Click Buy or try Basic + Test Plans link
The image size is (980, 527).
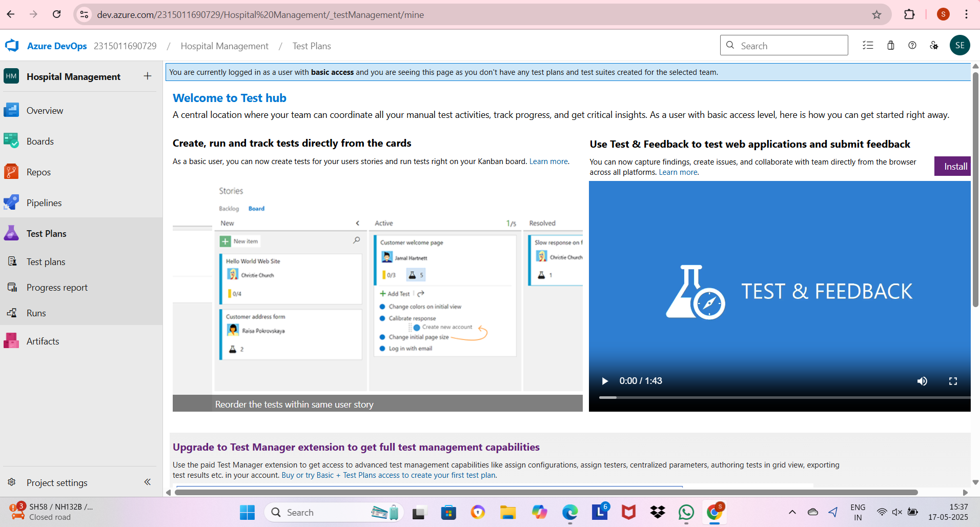pos(389,475)
